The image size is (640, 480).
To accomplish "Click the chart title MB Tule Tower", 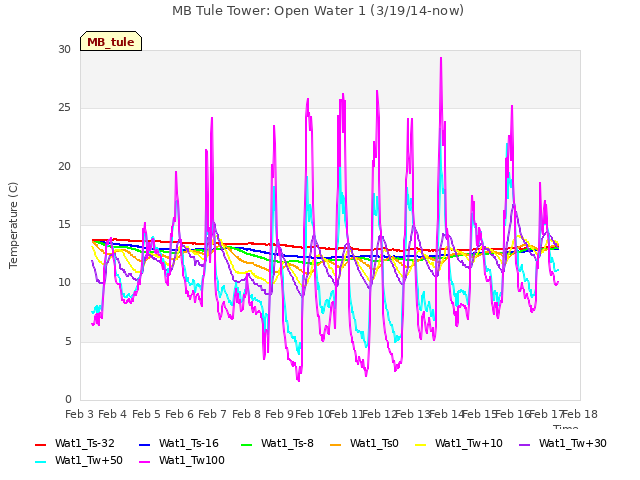I will pos(318,11).
